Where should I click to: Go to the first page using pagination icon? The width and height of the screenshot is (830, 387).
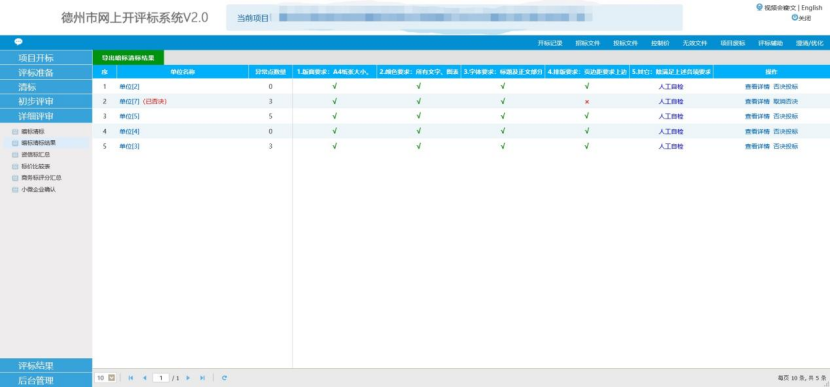131,378
